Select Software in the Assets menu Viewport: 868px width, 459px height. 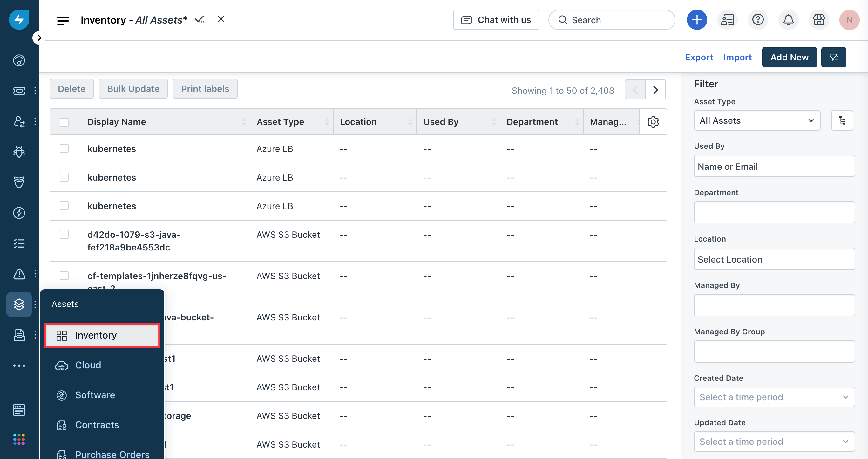tap(95, 395)
